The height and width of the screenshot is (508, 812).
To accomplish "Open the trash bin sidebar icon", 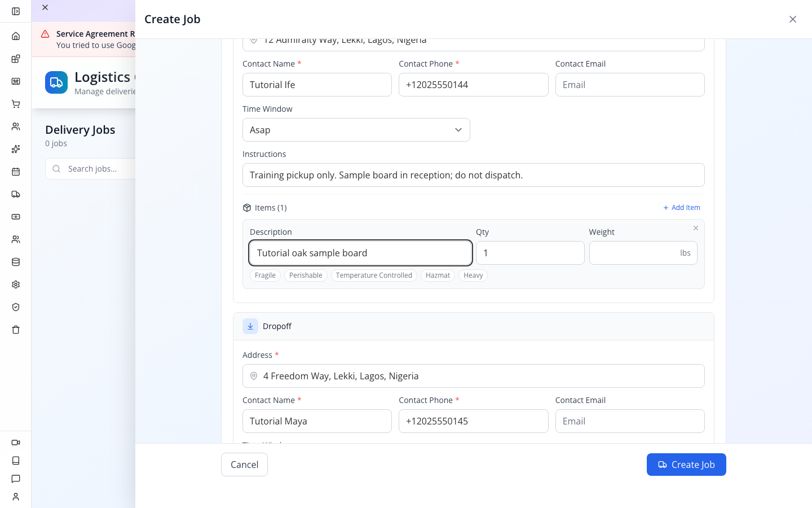I will pyautogui.click(x=16, y=330).
